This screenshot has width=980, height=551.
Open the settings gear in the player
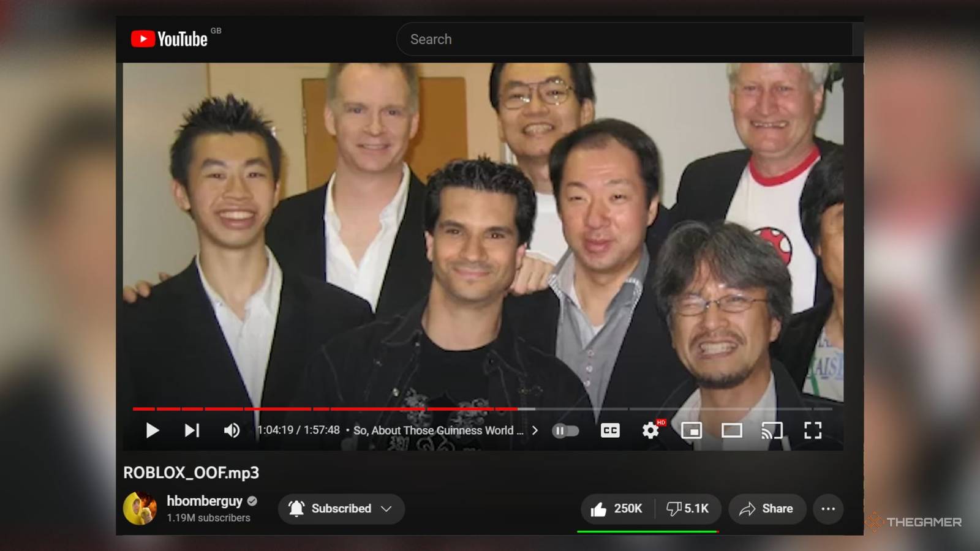(x=650, y=430)
